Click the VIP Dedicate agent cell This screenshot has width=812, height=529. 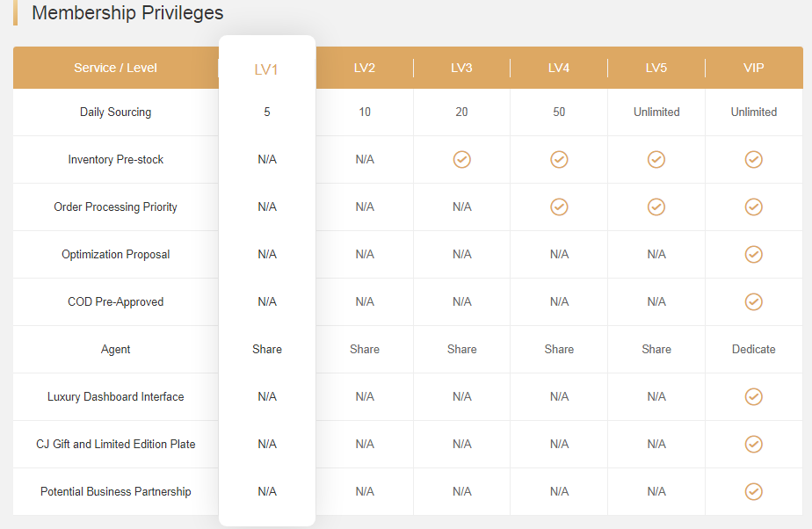[x=753, y=350]
